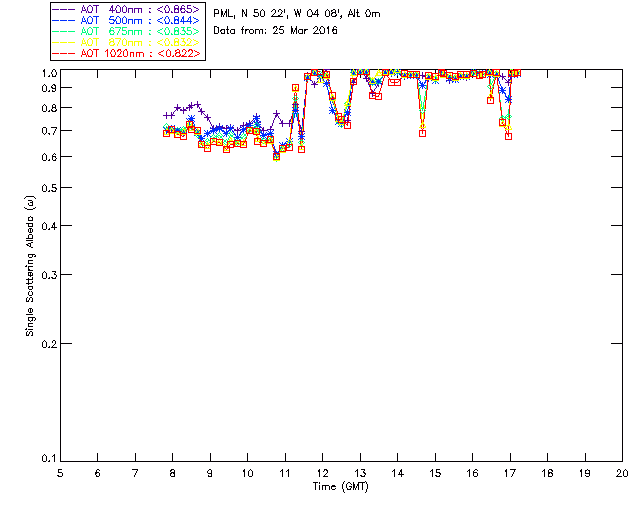Click the 'Data from: 25 Mar 2016' label

[276, 31]
